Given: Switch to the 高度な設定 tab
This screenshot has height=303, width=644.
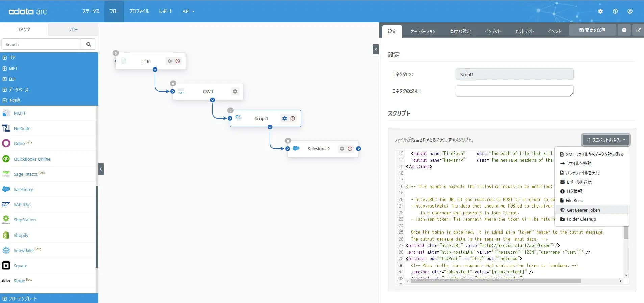Looking at the screenshot, I should (x=460, y=31).
